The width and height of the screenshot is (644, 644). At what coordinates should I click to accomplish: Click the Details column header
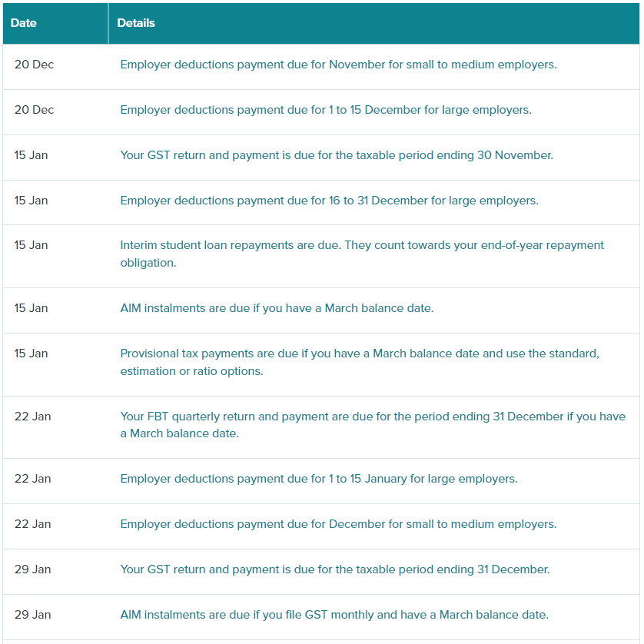[x=136, y=23]
